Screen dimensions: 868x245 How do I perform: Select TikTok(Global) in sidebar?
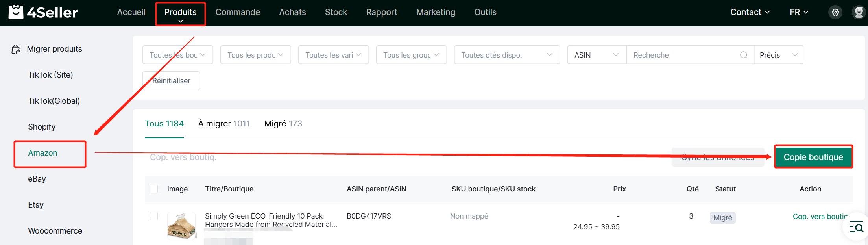[54, 101]
